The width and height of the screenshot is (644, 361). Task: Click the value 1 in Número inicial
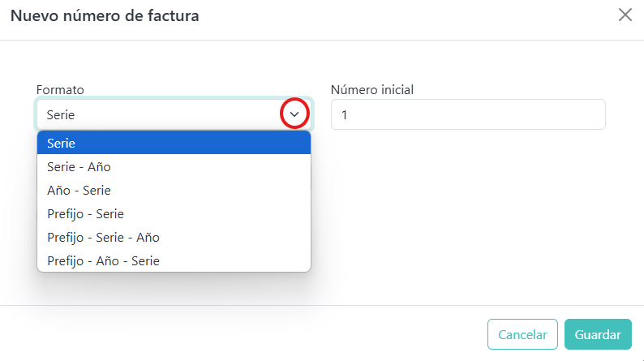(x=345, y=115)
